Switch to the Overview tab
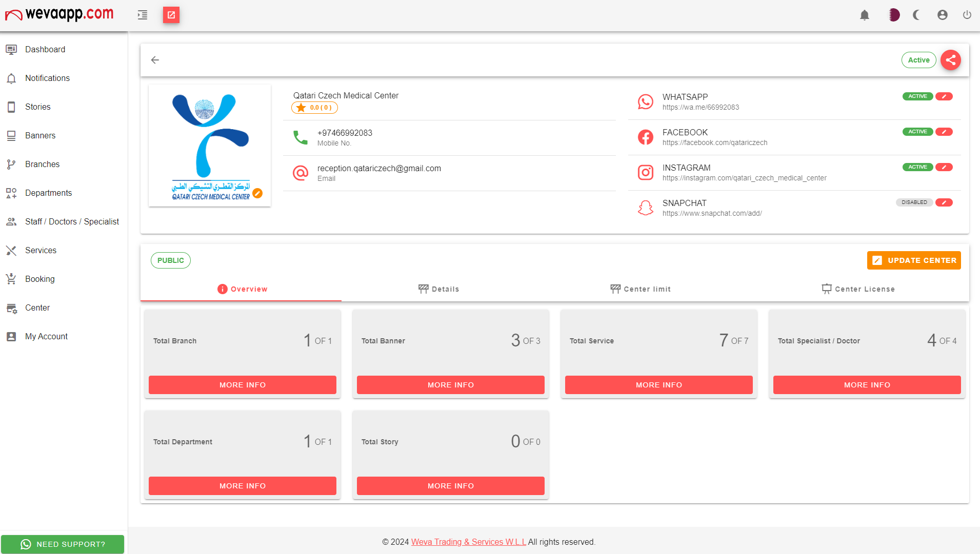The image size is (980, 554). (x=242, y=289)
